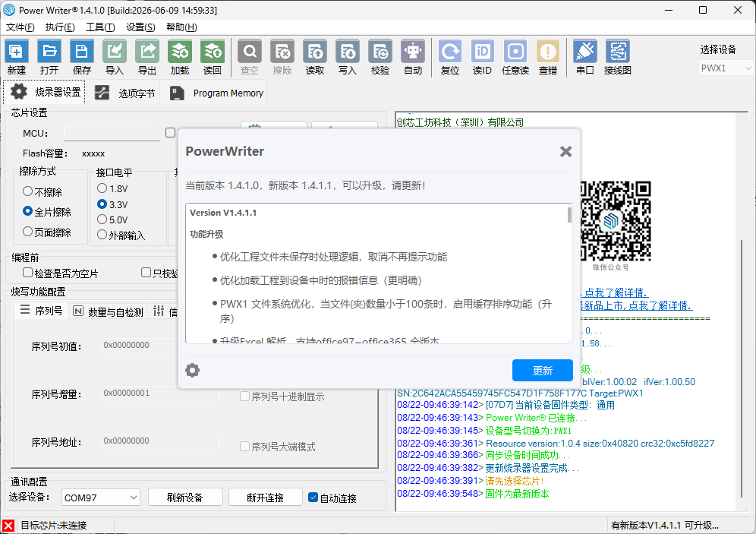Open the 工具(T) menu

point(100,27)
